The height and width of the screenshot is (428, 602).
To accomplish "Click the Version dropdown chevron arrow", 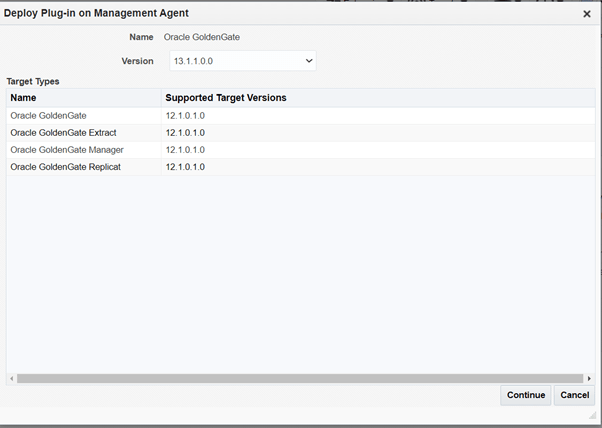I will [x=309, y=61].
